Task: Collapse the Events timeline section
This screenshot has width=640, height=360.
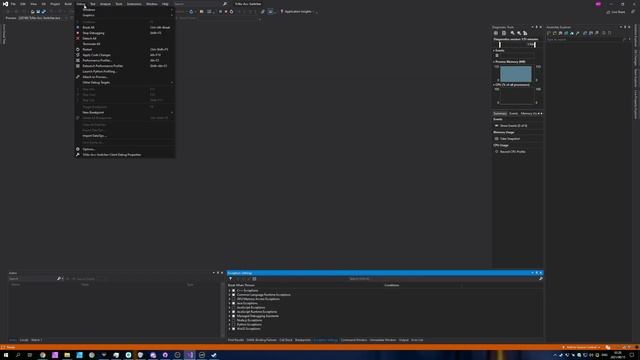Action: [x=494, y=51]
